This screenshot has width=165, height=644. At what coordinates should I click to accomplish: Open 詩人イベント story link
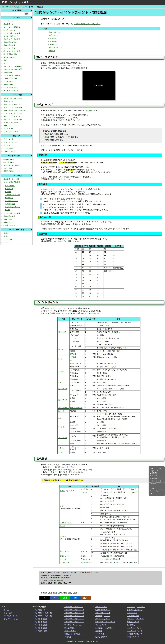[x=8, y=129]
